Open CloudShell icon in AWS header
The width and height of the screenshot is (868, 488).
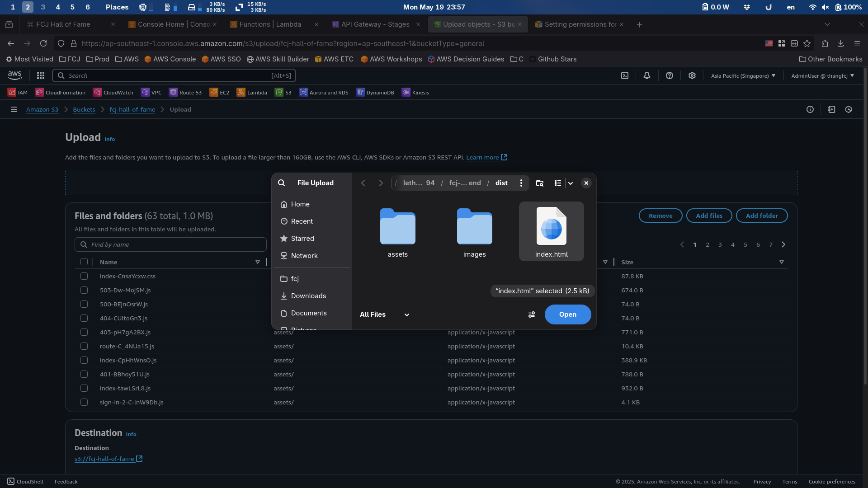(x=625, y=75)
